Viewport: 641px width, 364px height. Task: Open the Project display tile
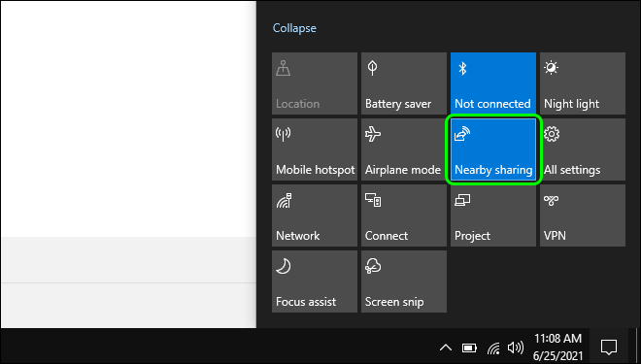[493, 215]
